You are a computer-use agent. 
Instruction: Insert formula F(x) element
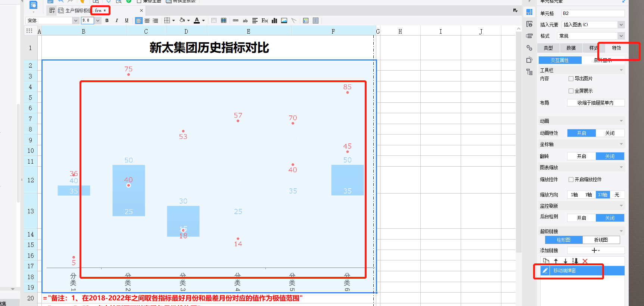click(265, 21)
